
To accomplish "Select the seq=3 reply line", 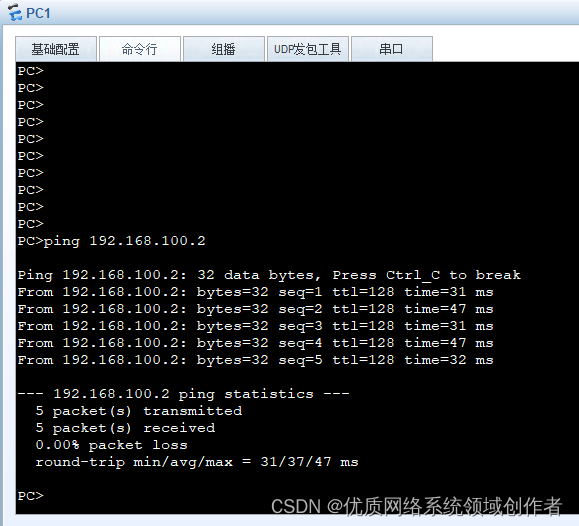I will pos(256,326).
